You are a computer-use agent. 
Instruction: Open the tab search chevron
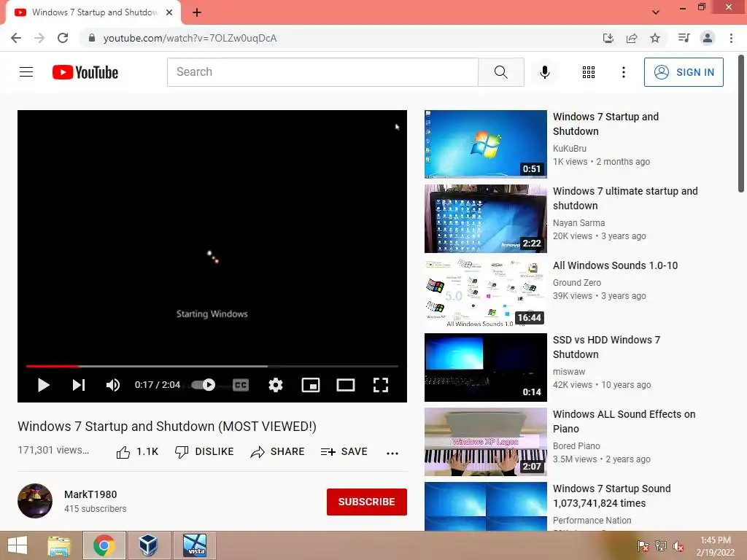(x=656, y=12)
